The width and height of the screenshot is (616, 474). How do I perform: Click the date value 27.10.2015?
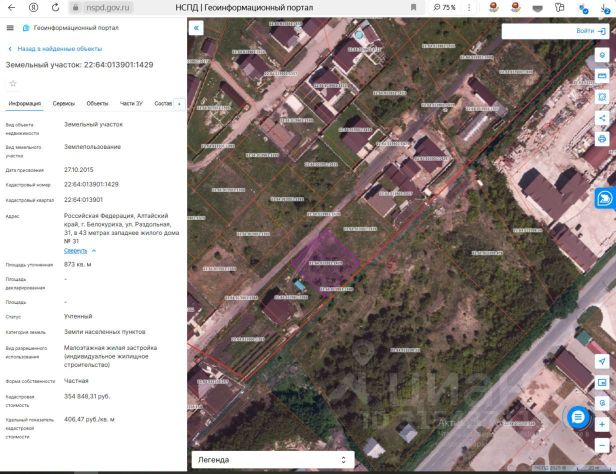click(x=79, y=170)
